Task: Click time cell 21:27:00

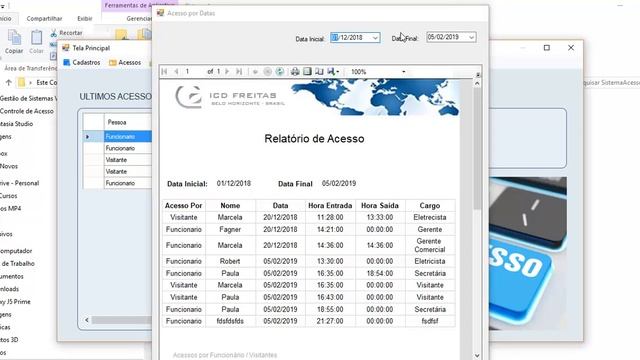Action: click(x=330, y=321)
